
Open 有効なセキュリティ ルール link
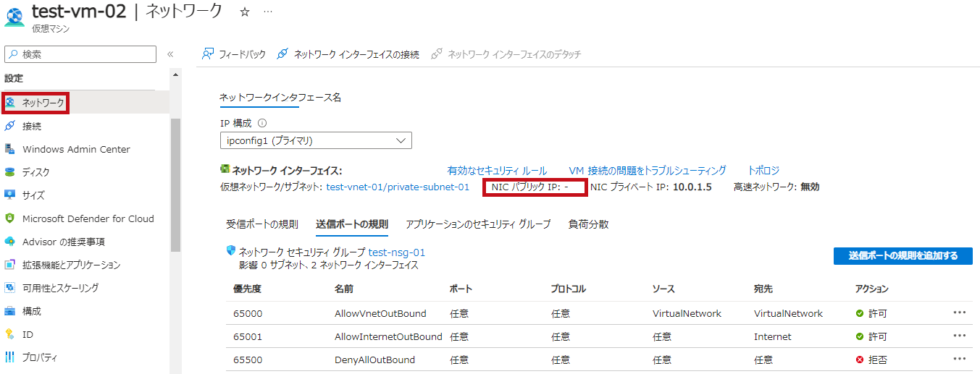(497, 171)
